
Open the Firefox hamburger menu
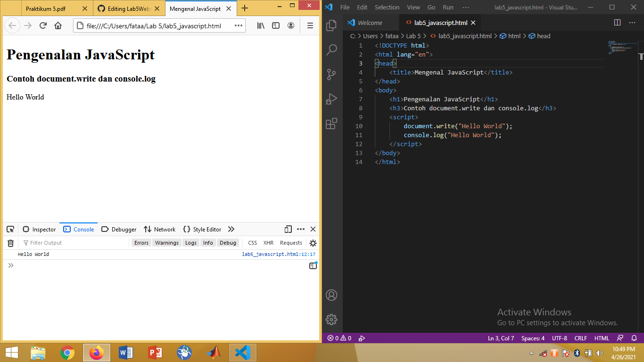click(310, 26)
